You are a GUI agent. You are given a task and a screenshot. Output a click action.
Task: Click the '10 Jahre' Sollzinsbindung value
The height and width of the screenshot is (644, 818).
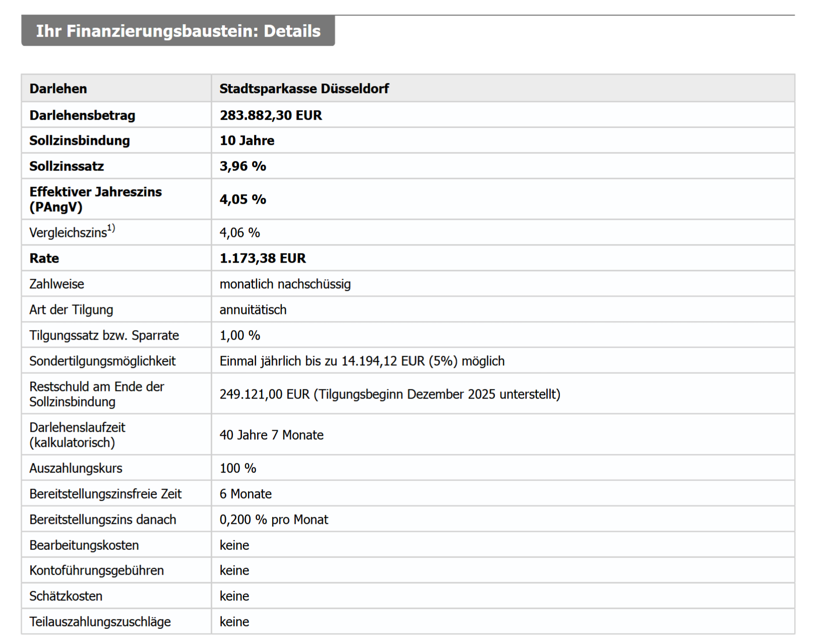247,141
